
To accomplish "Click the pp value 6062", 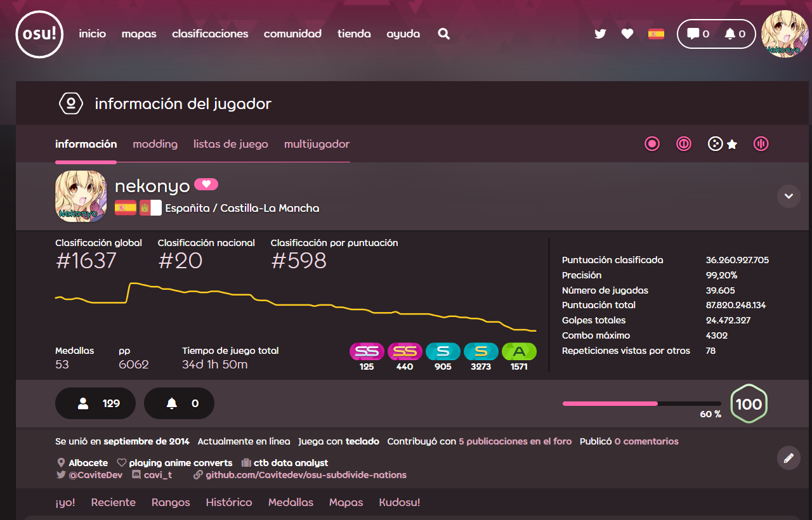I will pos(134,365).
